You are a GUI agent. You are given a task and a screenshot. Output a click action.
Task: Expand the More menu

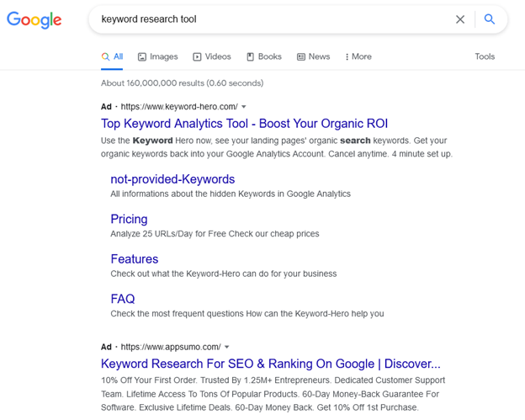pyautogui.click(x=358, y=56)
